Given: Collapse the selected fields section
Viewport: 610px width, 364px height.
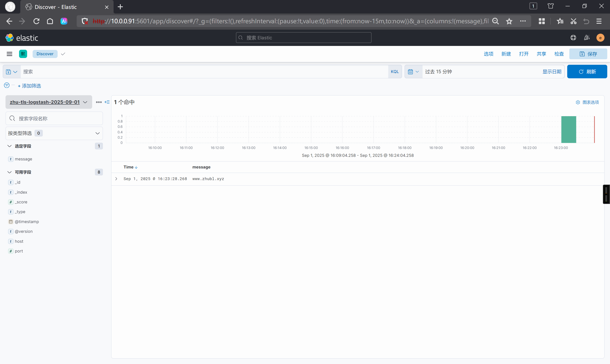Looking at the screenshot, I should point(9,146).
